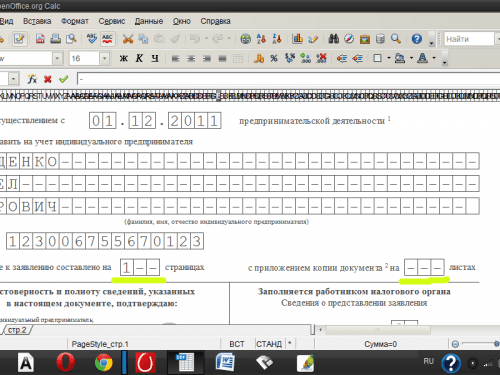
Task: Add decimal place icon
Action: [305, 59]
